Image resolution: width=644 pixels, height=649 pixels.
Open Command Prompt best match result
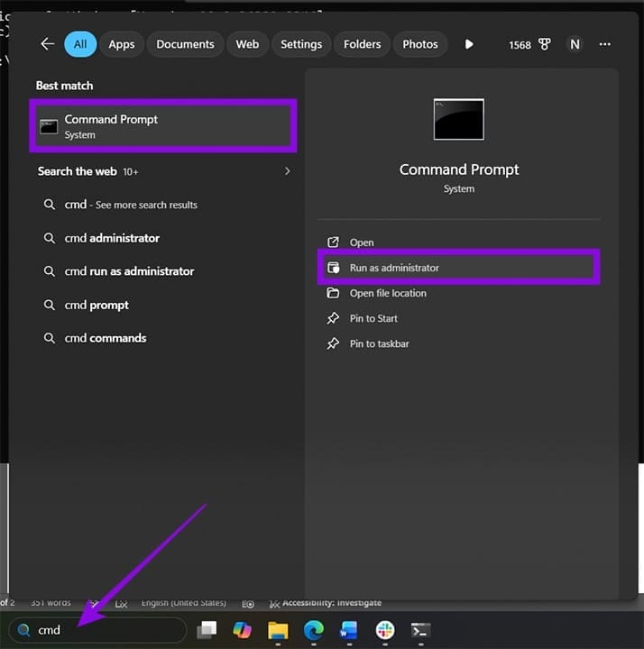163,126
